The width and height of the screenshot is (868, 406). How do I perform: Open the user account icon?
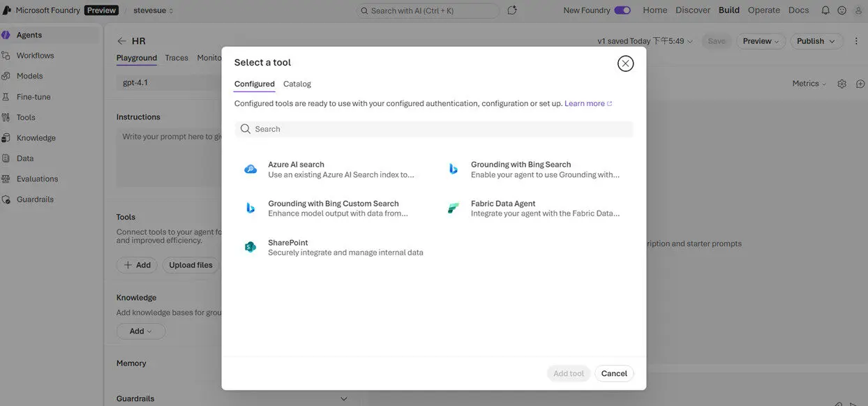(x=858, y=10)
